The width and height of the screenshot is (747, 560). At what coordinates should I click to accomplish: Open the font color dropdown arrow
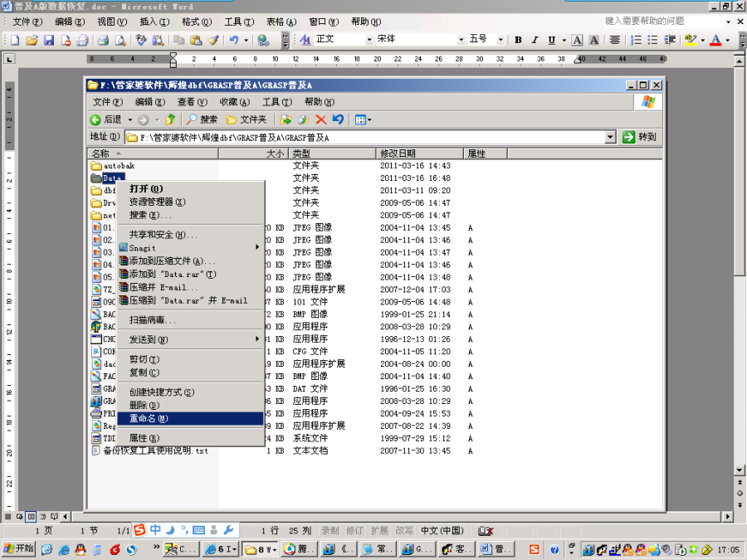pyautogui.click(x=728, y=40)
